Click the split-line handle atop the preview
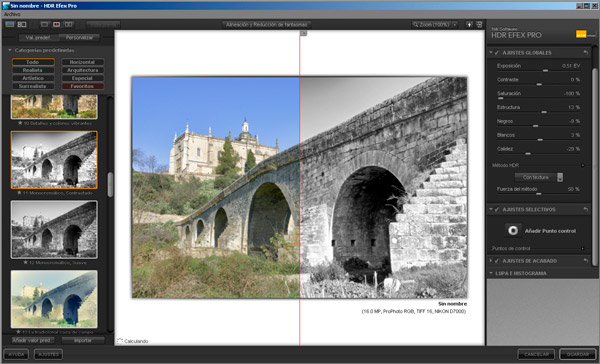The image size is (600, 364). click(303, 34)
